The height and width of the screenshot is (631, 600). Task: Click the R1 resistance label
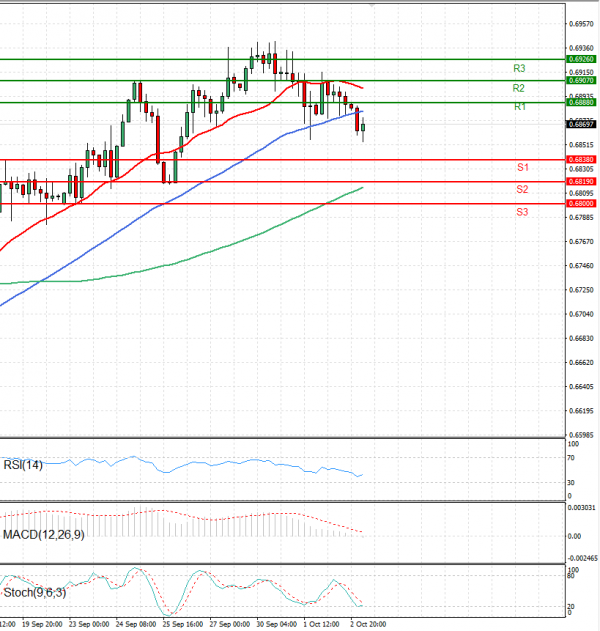tap(520, 107)
